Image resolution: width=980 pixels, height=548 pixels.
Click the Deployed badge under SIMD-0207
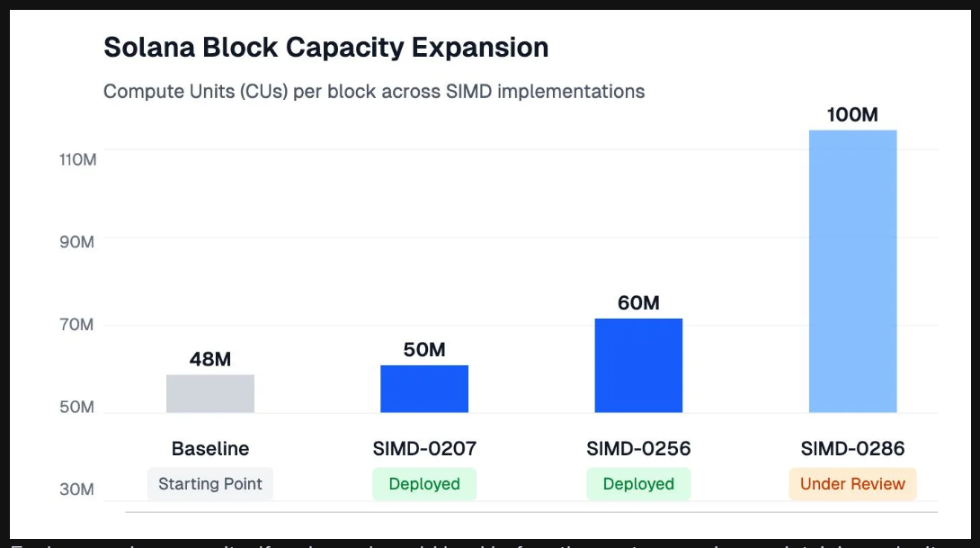(424, 484)
